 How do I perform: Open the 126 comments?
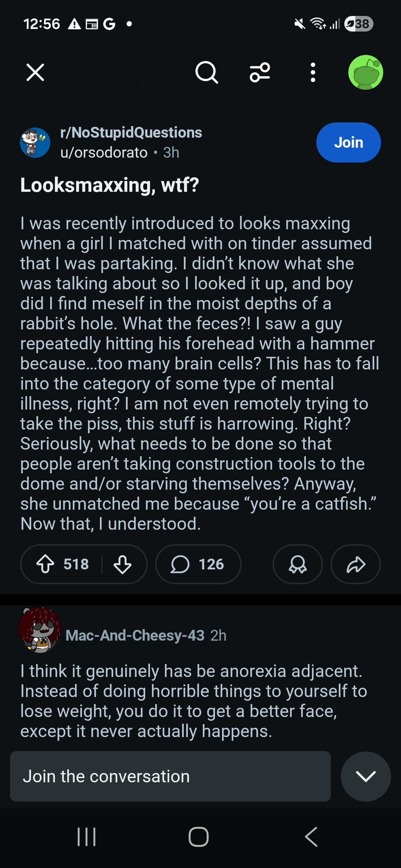pyautogui.click(x=198, y=564)
